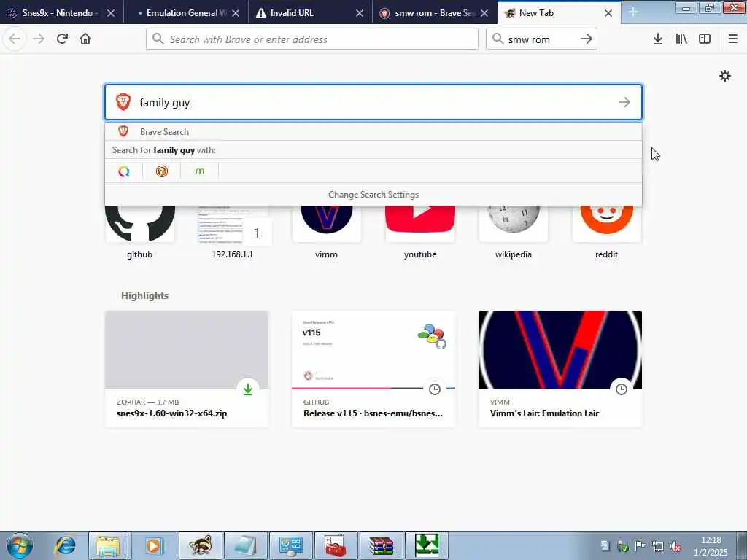Close the Invalid URL tab
This screenshot has height=560, width=747.
click(360, 13)
